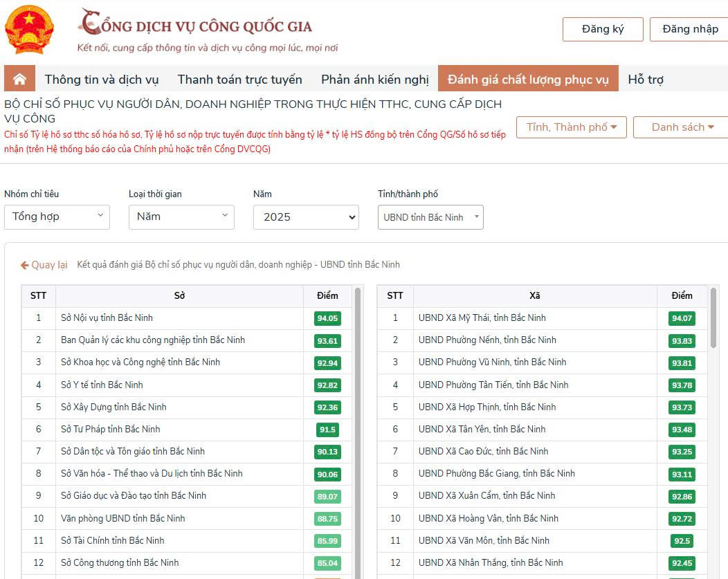This screenshot has height=579, width=728.
Task: Open the Thông tin và dịch vụ menu
Action: (102, 80)
